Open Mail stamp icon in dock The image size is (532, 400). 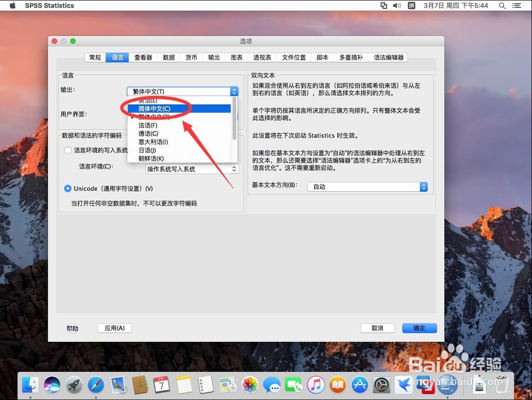tap(118, 385)
